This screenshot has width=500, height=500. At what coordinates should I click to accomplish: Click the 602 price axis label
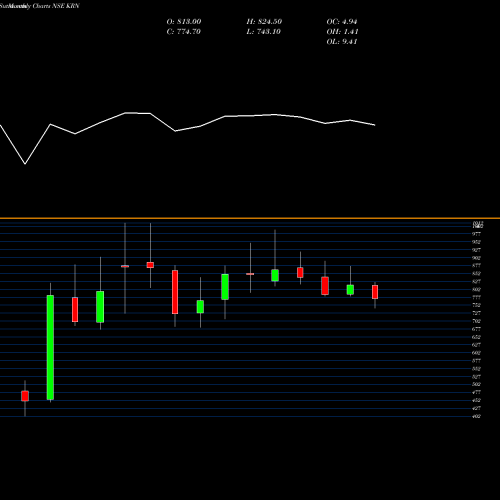point(476,353)
